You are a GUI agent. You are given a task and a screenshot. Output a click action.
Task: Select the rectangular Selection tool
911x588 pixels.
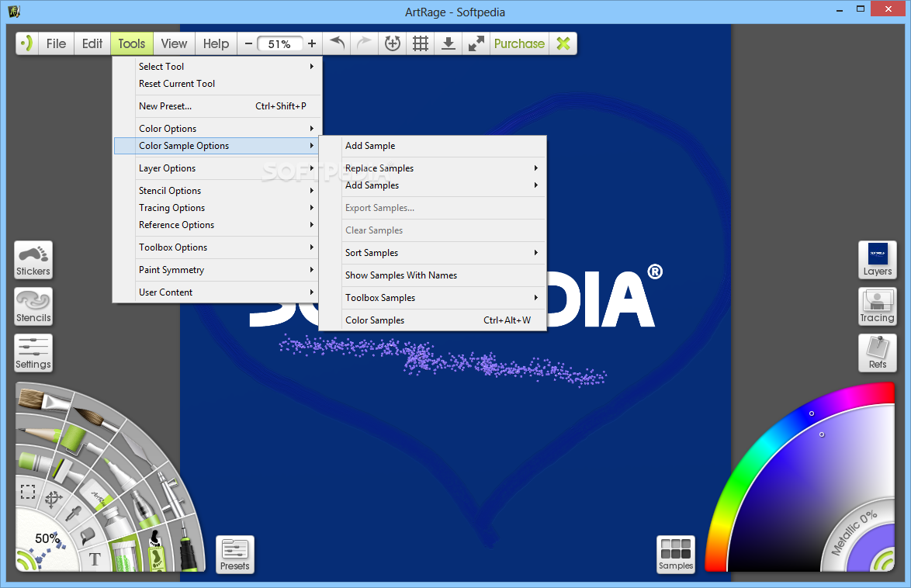(x=28, y=492)
